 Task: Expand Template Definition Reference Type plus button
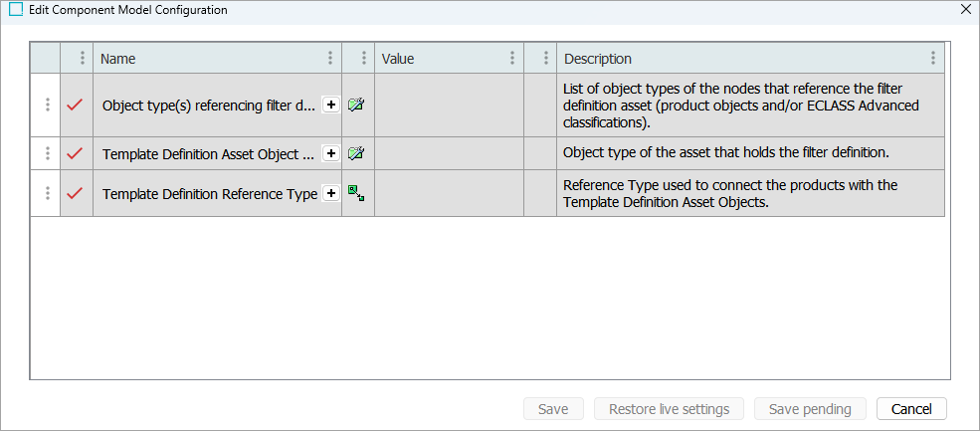(330, 193)
